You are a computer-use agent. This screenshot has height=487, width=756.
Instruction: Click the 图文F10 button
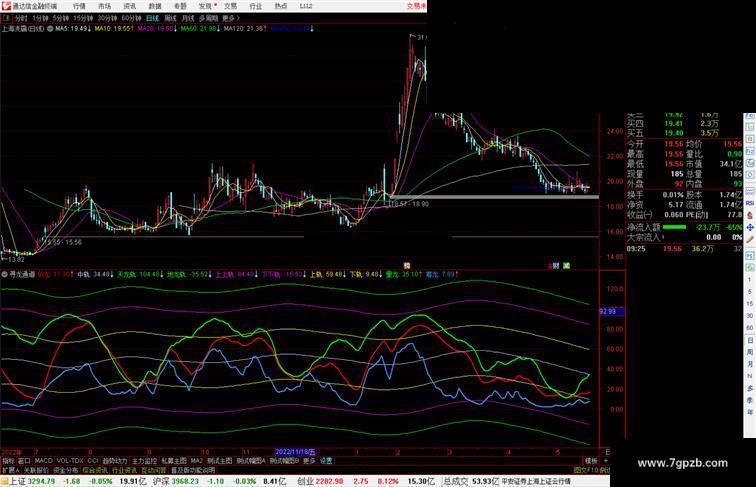[x=585, y=470]
